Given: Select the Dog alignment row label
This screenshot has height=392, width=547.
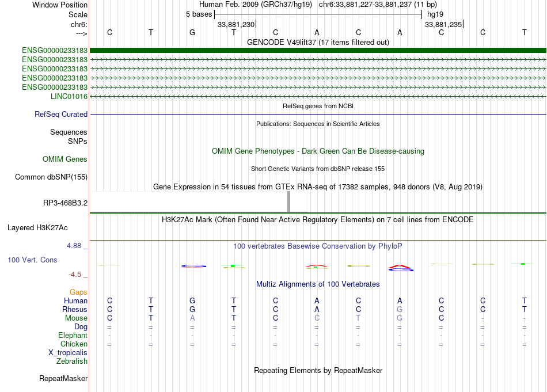Looking at the screenshot, I should 81,327.
